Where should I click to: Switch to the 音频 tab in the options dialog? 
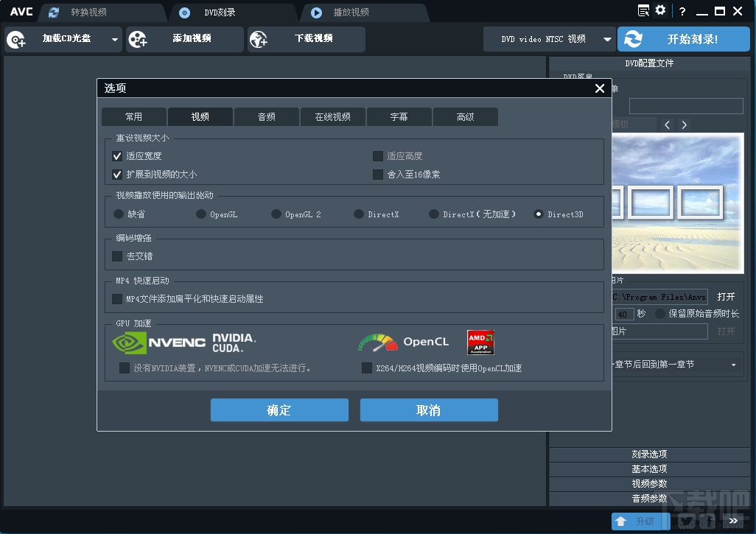click(x=266, y=116)
